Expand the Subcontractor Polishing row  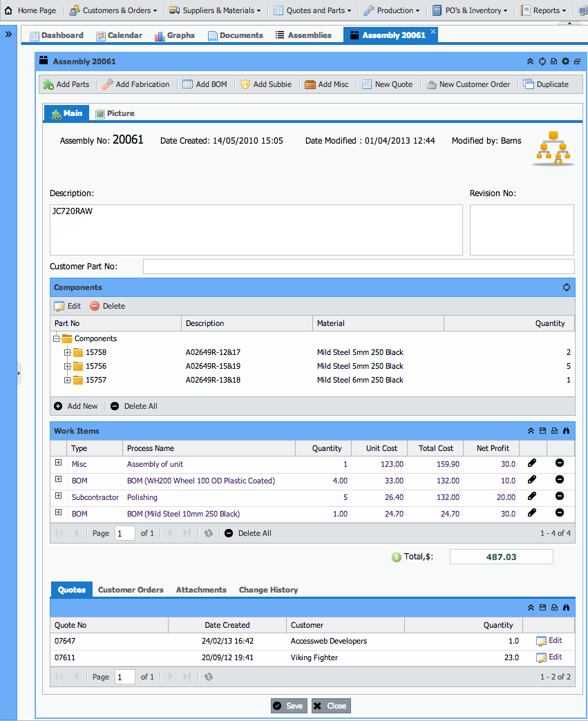point(59,496)
